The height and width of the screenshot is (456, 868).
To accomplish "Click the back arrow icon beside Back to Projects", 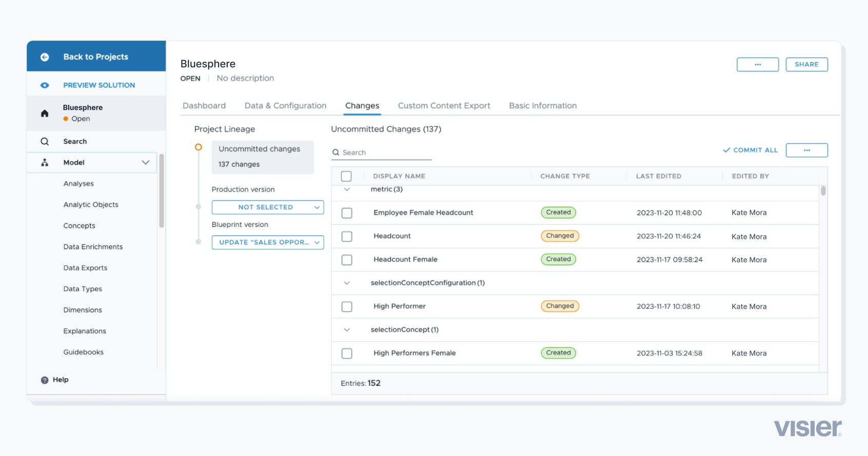I will [45, 57].
